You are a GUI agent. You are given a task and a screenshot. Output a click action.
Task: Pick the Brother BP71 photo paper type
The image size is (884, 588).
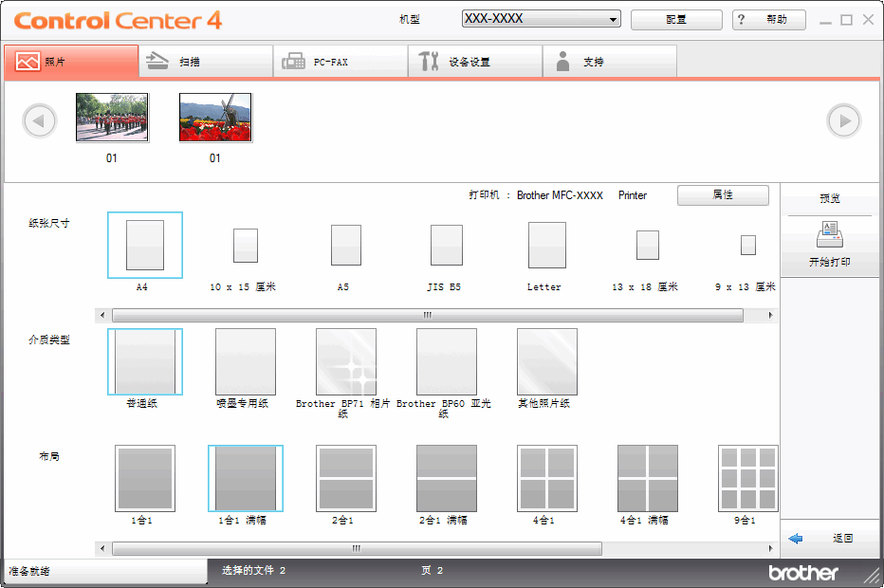point(345,361)
